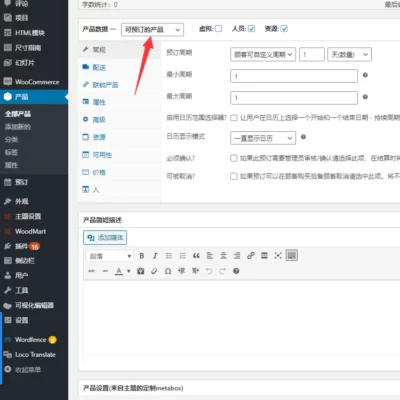Insert a special character (Omega)
This screenshot has height=400, width=400.
168,271
